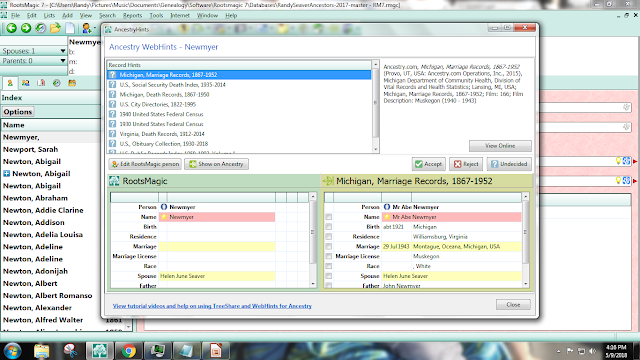
Task: Open the File menu
Action: point(16,16)
